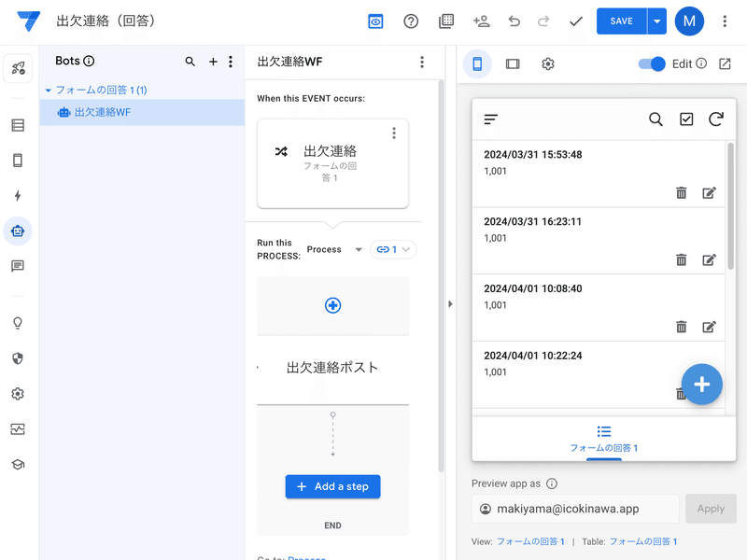Open the 出欠連絡 event card options menu
The height and width of the screenshot is (560, 747).
[394, 133]
